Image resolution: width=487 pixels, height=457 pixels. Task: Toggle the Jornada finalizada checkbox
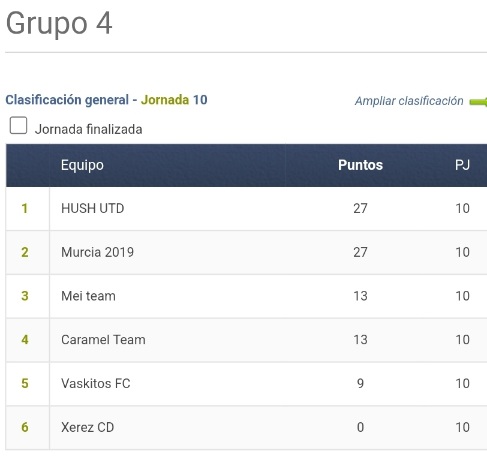18,125
